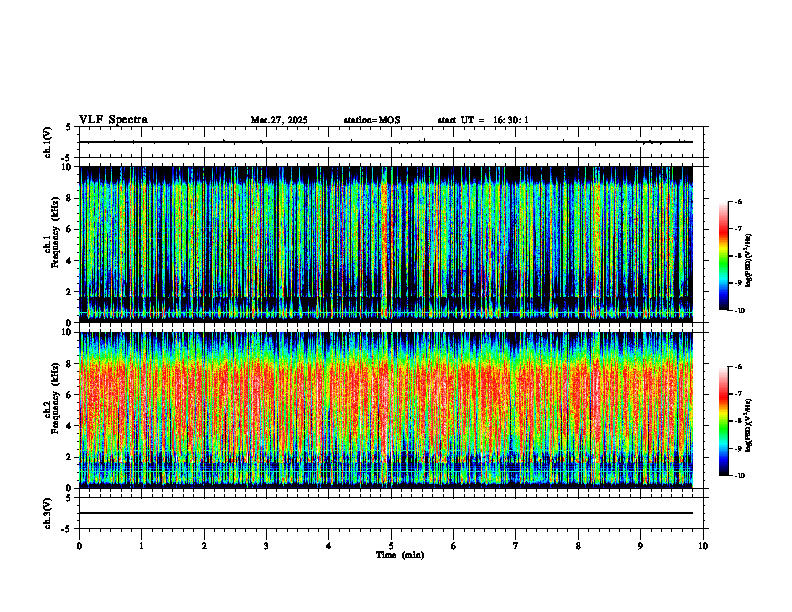Click the "0" tick on the time axis
This screenshot has width=792, height=612.
[x=79, y=546]
